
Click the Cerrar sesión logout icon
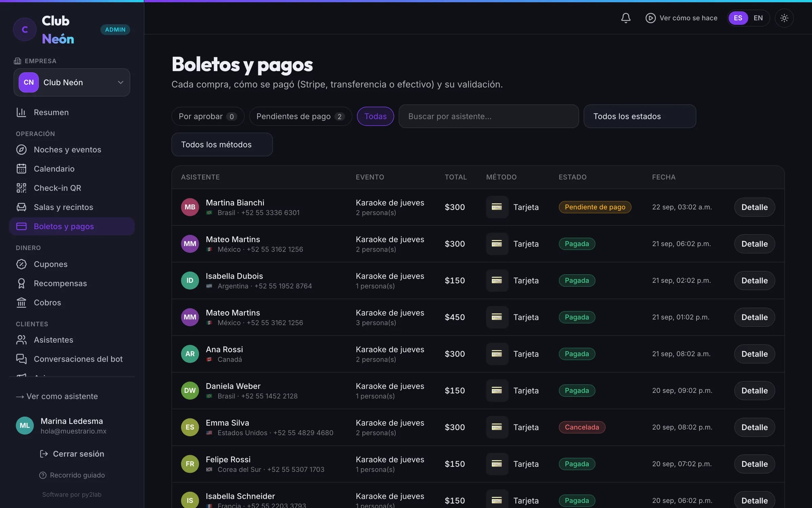44,454
